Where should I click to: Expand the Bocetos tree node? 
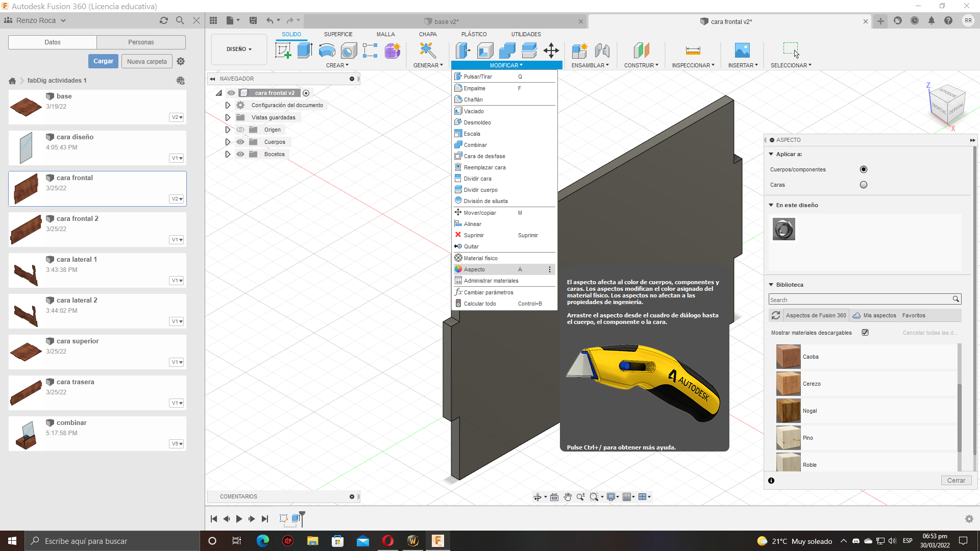(228, 154)
